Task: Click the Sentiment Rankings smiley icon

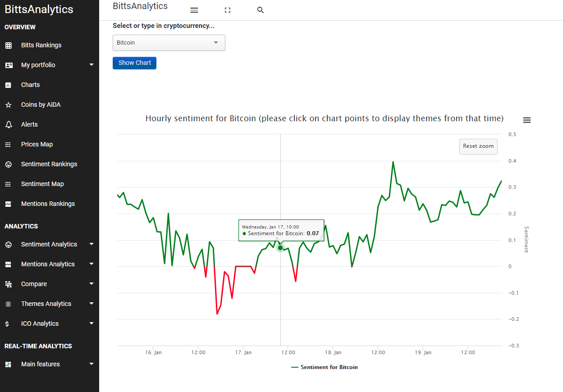Action: coord(8,164)
